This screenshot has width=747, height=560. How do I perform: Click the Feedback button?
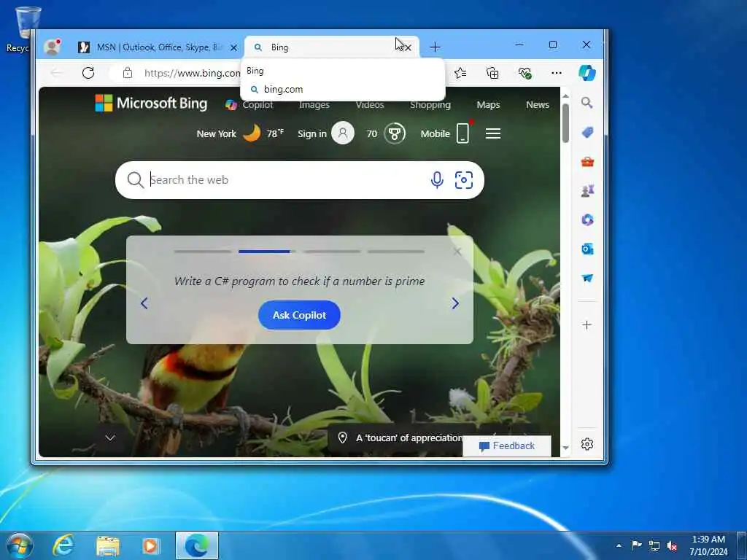(507, 446)
